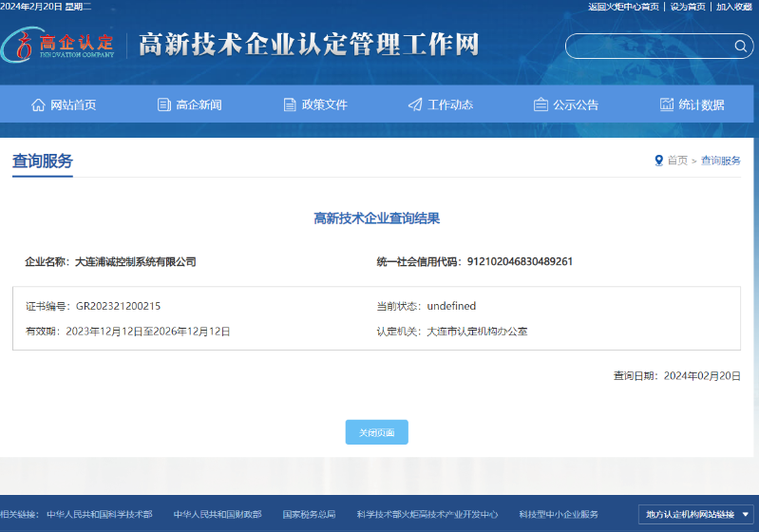Click the query date 2024年02月20日
Screen dimensions: 759x532
pyautogui.click(x=702, y=376)
